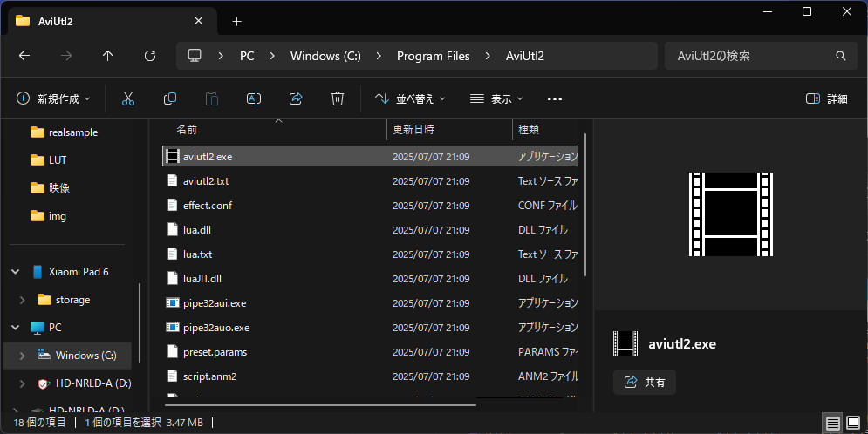Click Program Files in breadcrumb path

coord(434,56)
